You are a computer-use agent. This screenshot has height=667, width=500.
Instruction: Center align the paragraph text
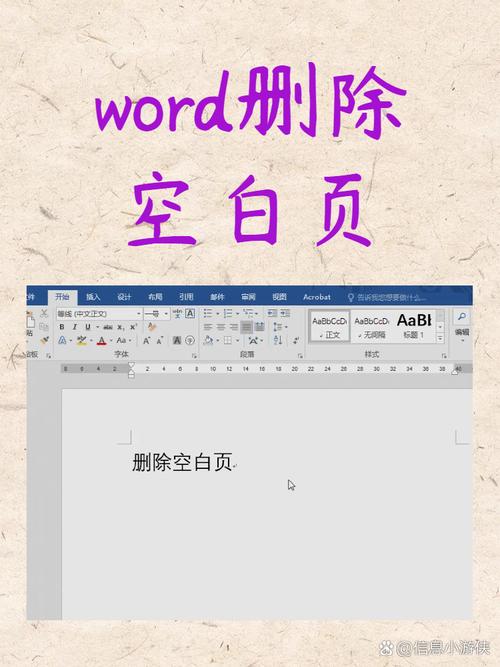point(221,327)
